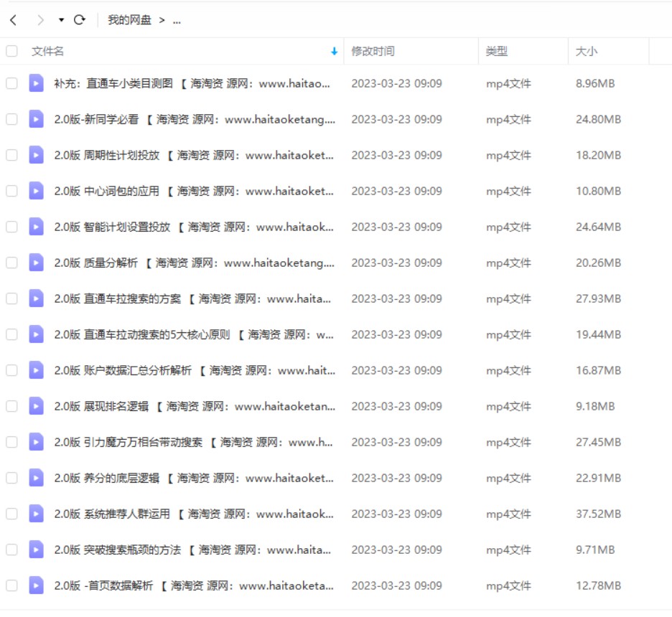The width and height of the screenshot is (672, 617).
Task: Select file name 2.0版 -首页数据解析
Action: tap(194, 585)
